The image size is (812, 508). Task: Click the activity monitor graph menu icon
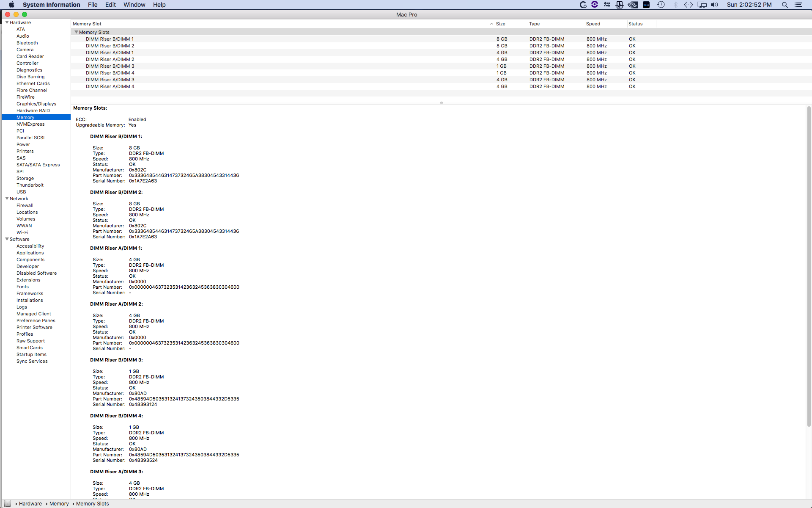620,5
